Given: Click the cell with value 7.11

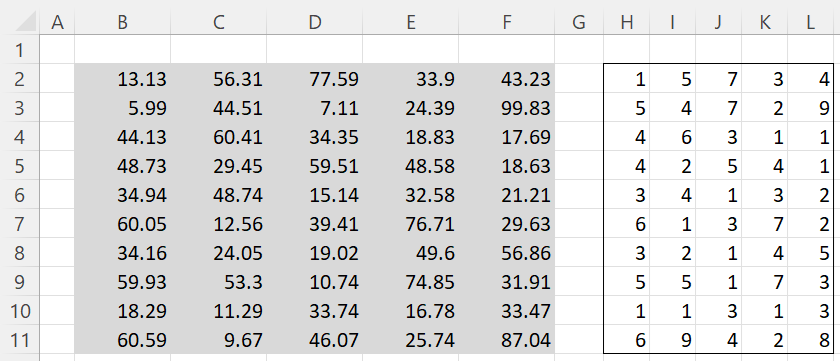Looking at the screenshot, I should tap(314, 108).
